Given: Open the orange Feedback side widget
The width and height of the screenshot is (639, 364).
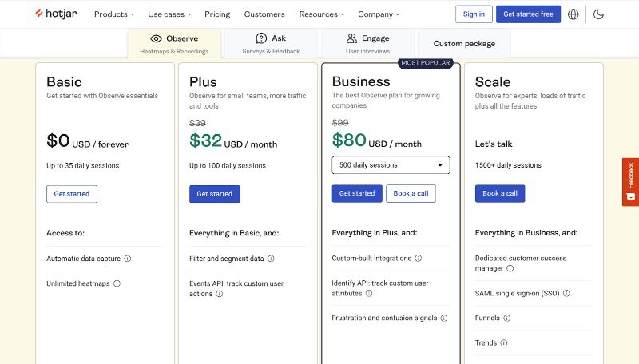Looking at the screenshot, I should (630, 182).
